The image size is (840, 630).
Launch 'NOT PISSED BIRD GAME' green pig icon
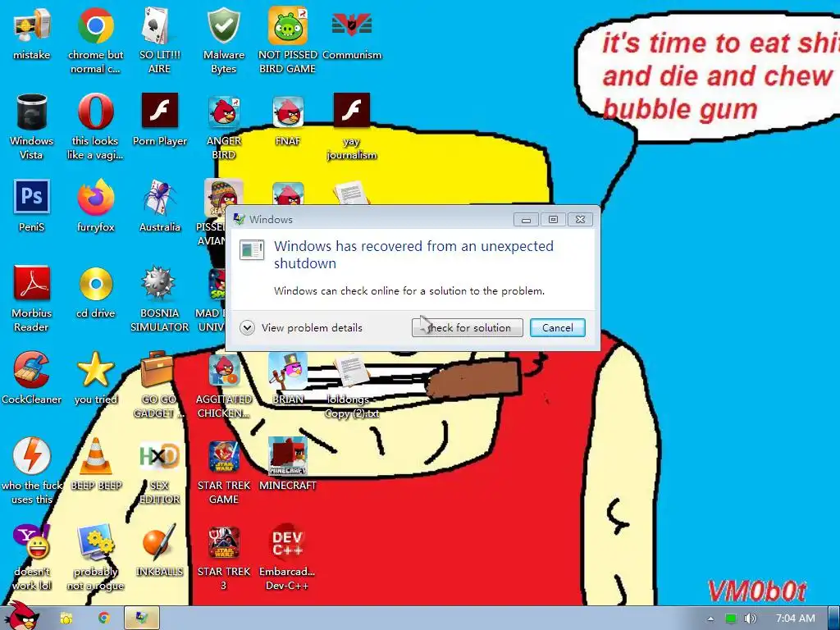point(288,25)
